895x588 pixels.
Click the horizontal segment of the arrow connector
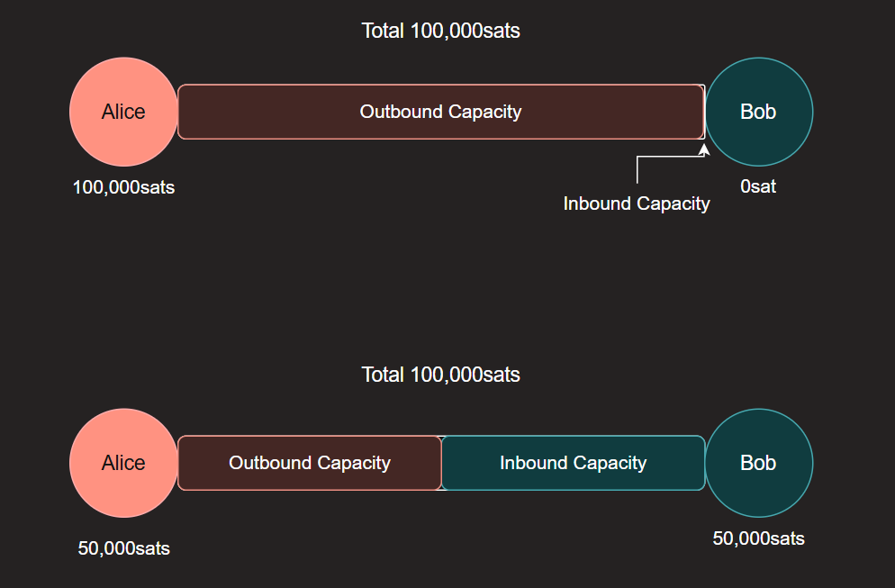[x=670, y=157]
